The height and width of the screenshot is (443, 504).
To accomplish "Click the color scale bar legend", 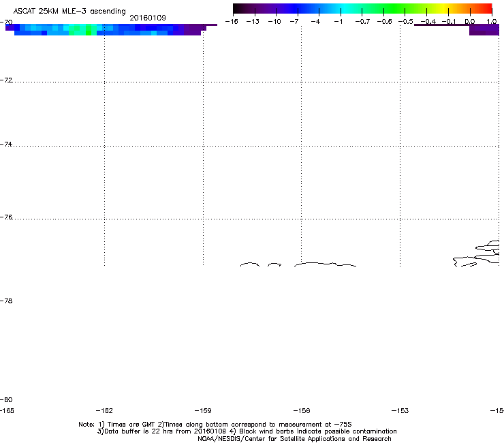I will tap(362, 8).
